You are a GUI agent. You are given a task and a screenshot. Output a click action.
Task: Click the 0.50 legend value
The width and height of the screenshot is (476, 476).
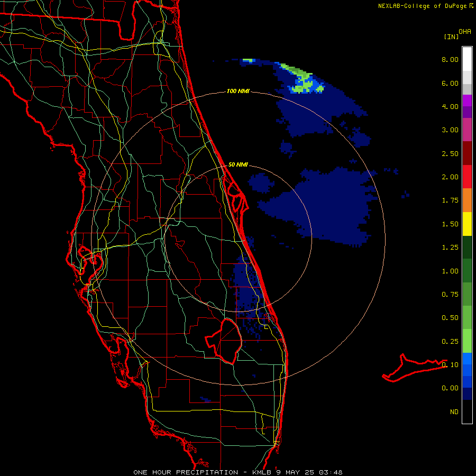450,318
